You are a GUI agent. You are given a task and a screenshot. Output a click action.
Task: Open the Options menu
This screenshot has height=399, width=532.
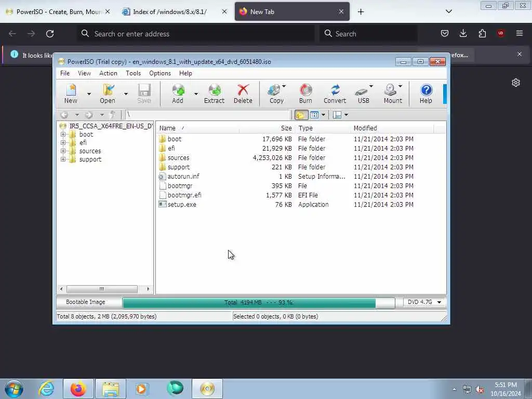click(x=160, y=73)
